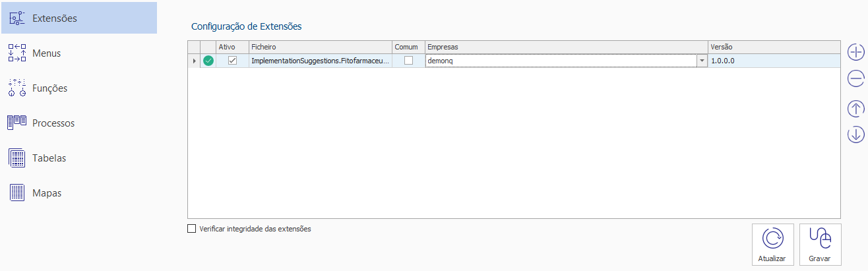Click the Gravar button
The width and height of the screenshot is (868, 271).
(820, 245)
